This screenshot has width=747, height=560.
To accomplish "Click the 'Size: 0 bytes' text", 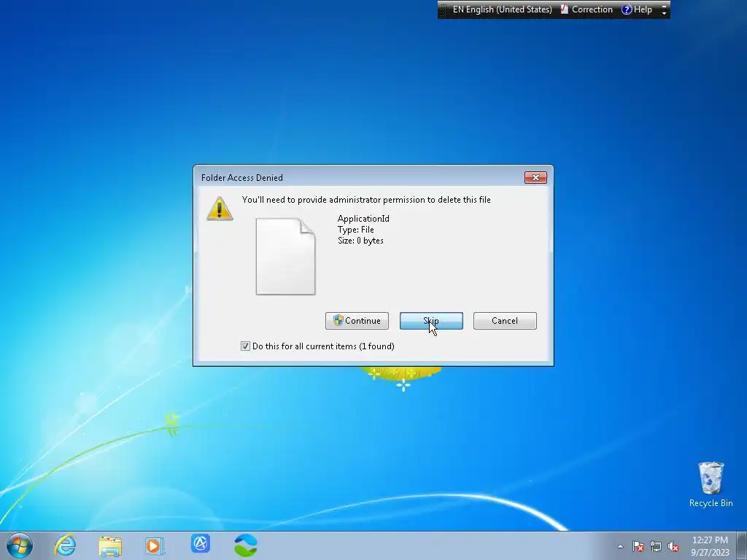I will click(x=360, y=241).
